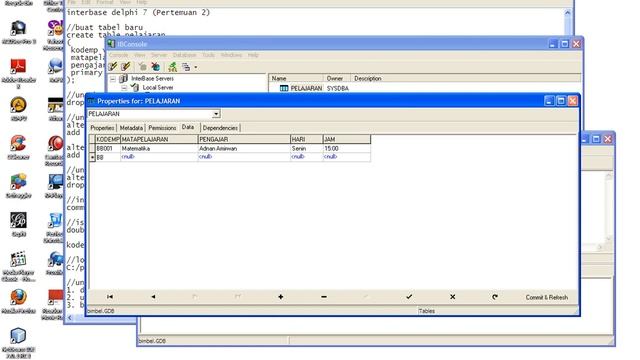640x360 pixels.
Task: Select PELAJARAN table icon in IBConsole list
Action: tap(284, 88)
